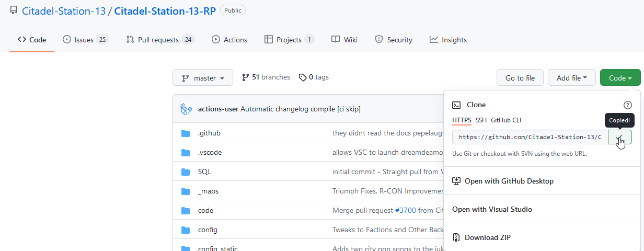Click the folder icon next to code
The height and width of the screenshot is (251, 644).
pyautogui.click(x=185, y=210)
